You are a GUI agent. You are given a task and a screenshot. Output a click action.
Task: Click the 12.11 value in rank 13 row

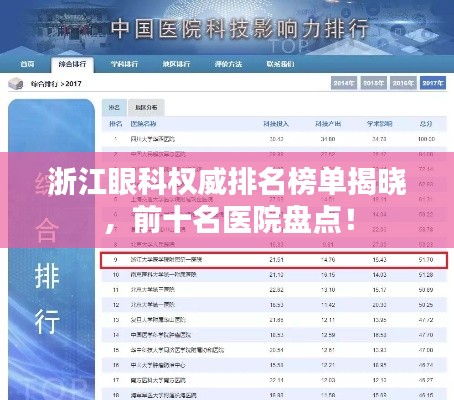coord(328,320)
